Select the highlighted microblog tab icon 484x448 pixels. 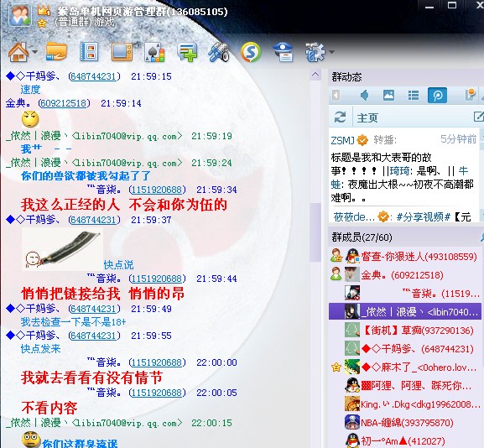click(437, 95)
